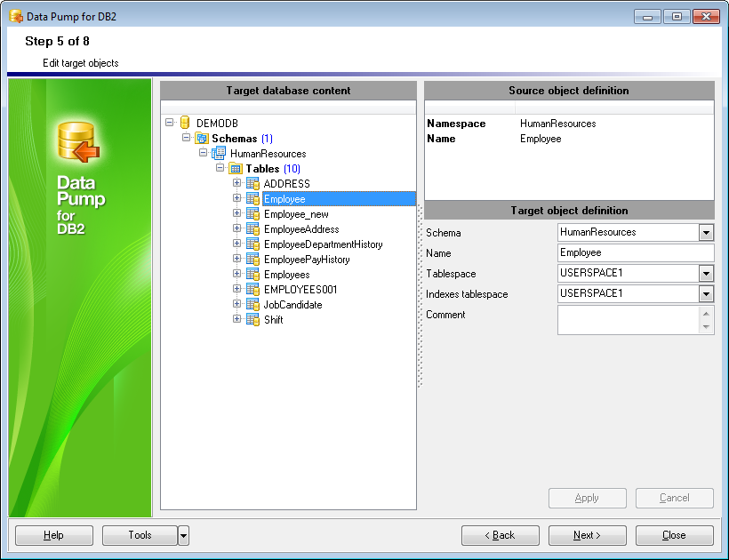The height and width of the screenshot is (560, 729).
Task: Open the Tablespace dropdown list
Action: click(706, 274)
